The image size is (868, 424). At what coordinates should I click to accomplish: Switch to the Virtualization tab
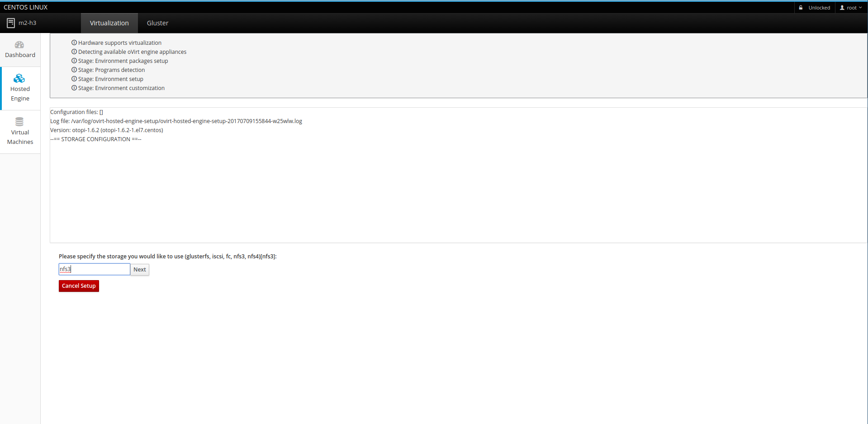click(x=109, y=23)
